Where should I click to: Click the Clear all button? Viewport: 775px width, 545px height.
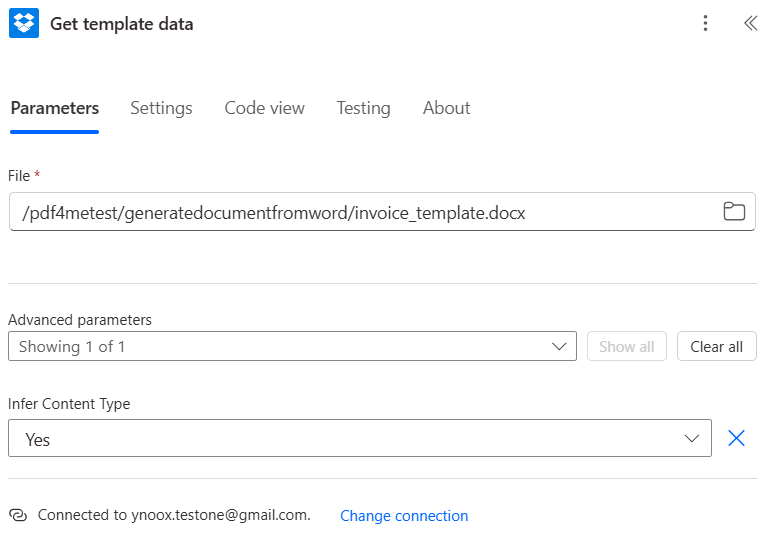[x=716, y=346]
